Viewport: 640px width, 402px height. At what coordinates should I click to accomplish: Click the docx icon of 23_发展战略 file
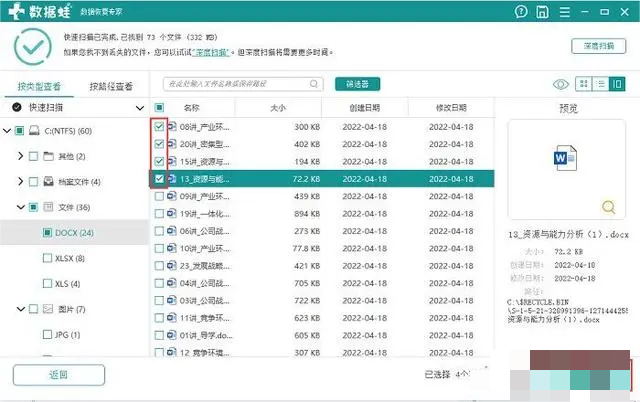tap(172, 266)
